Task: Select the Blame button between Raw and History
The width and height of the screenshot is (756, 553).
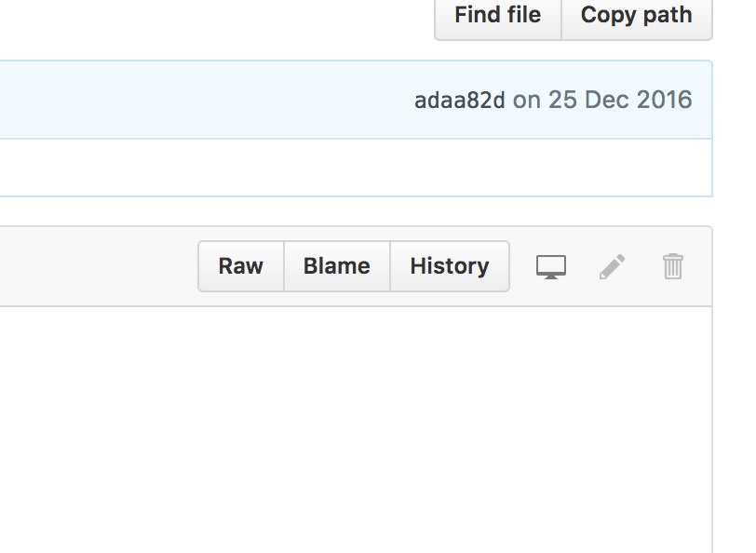Action: click(337, 266)
